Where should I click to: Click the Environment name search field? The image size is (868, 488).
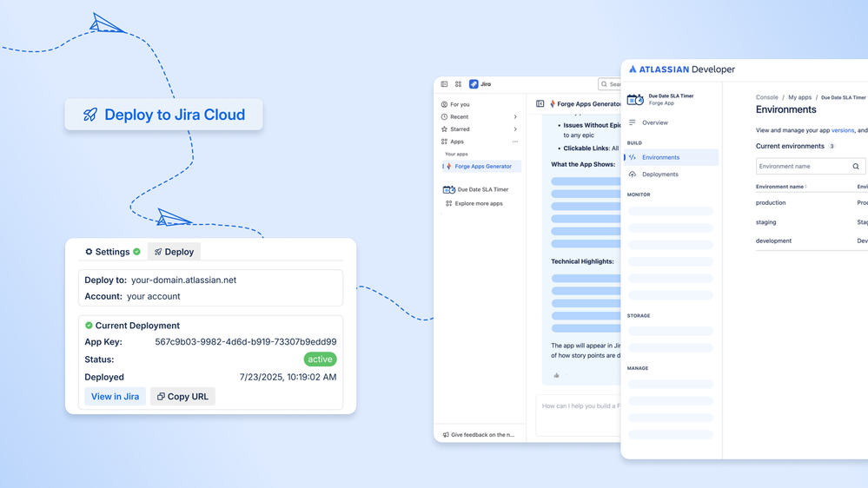[x=811, y=166]
